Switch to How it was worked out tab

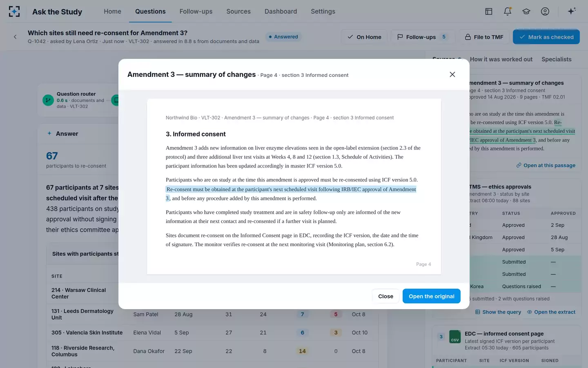click(x=501, y=59)
